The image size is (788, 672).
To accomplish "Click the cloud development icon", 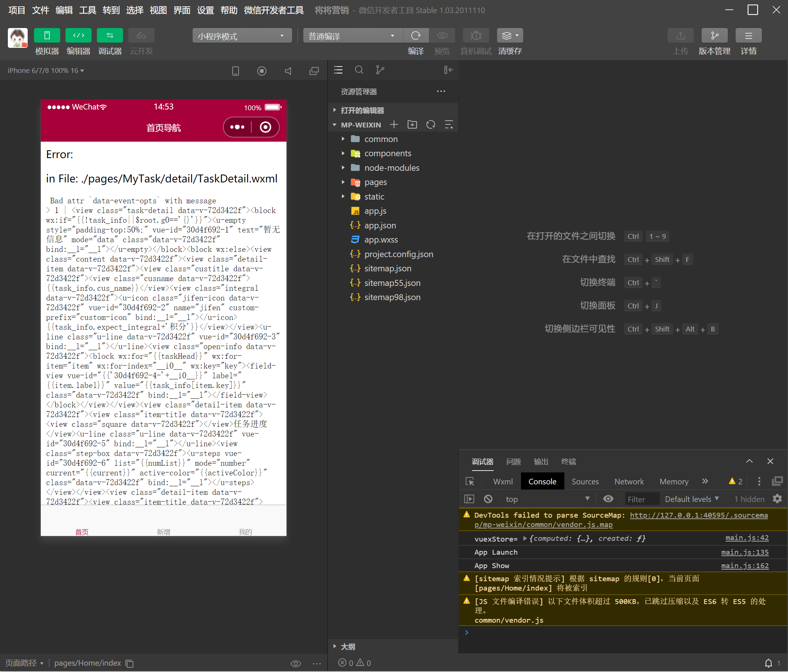I will [x=141, y=36].
